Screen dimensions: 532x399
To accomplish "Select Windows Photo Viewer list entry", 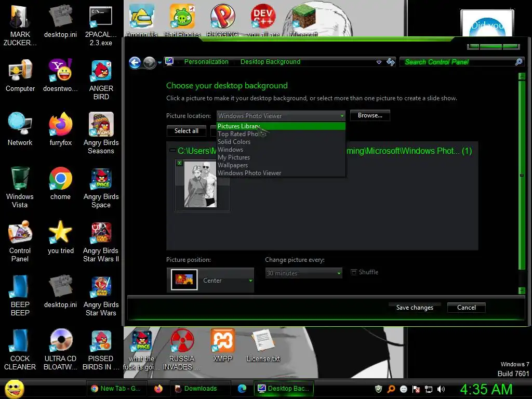I will click(281, 173).
